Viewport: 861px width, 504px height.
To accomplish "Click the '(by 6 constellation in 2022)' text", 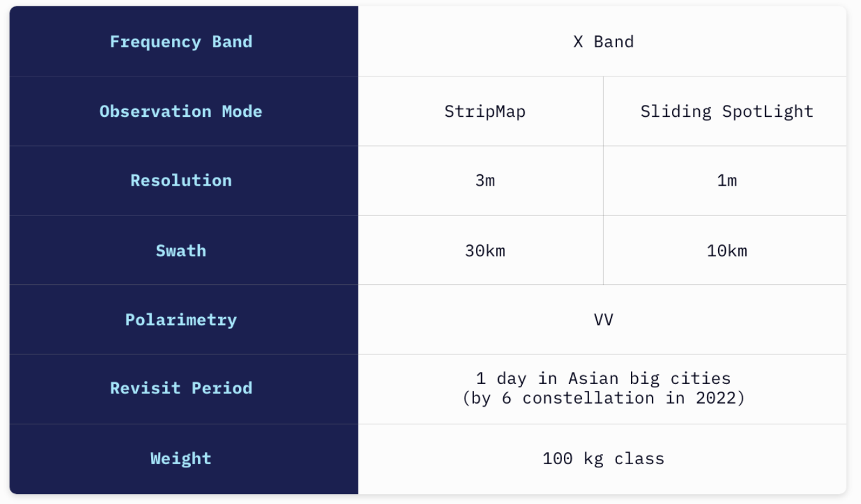I will point(604,398).
